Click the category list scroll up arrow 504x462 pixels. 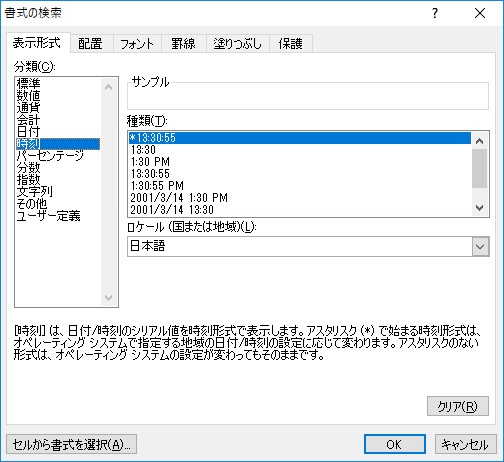(x=109, y=88)
